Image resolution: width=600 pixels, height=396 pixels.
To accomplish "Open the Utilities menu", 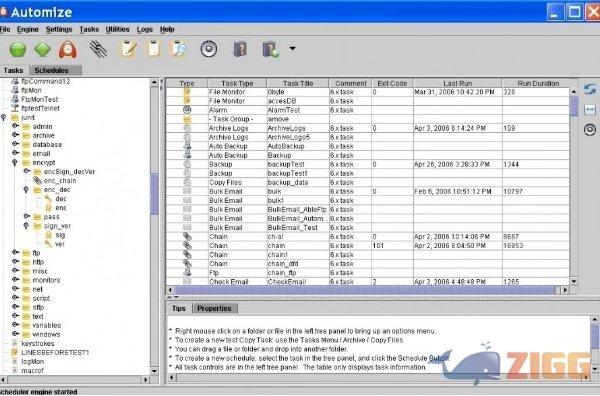I will pos(117,29).
